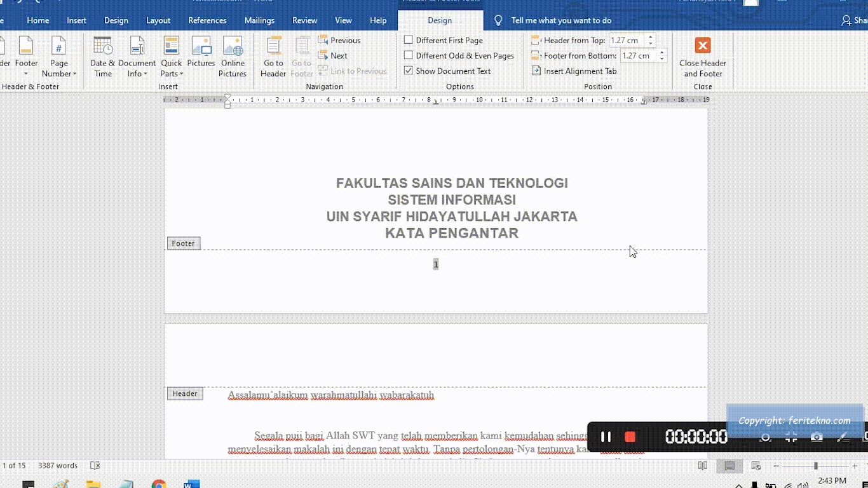Click the Header label tag on page two
The width and height of the screenshot is (868, 488).
[185, 393]
